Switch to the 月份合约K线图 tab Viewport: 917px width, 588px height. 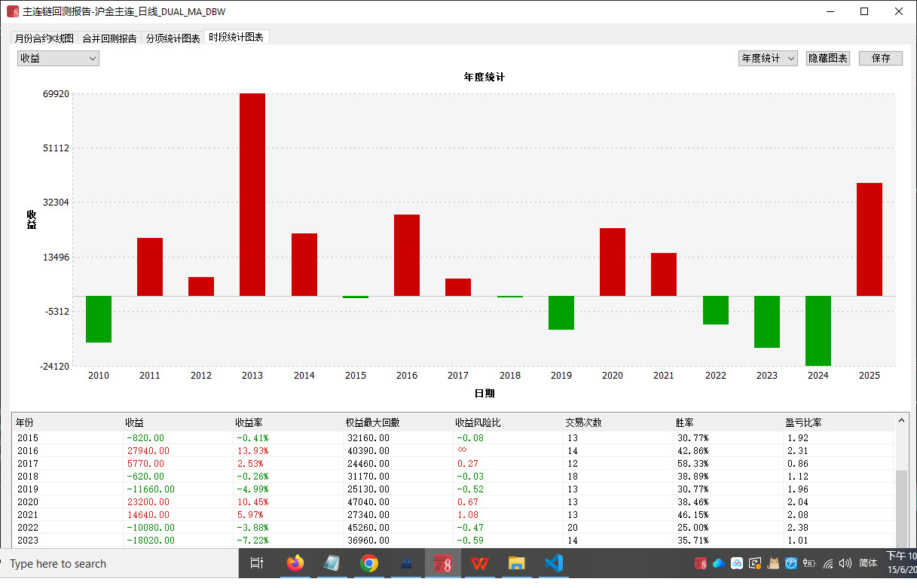pos(44,38)
